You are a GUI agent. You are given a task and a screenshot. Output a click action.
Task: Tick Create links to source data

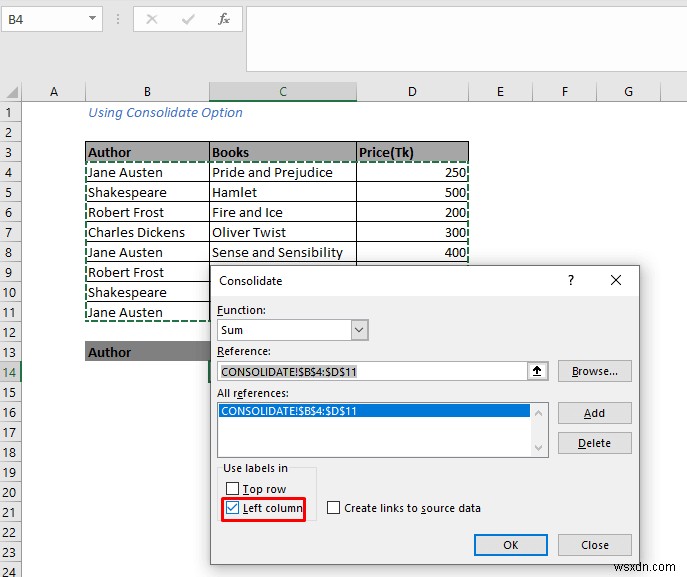pyautogui.click(x=333, y=508)
